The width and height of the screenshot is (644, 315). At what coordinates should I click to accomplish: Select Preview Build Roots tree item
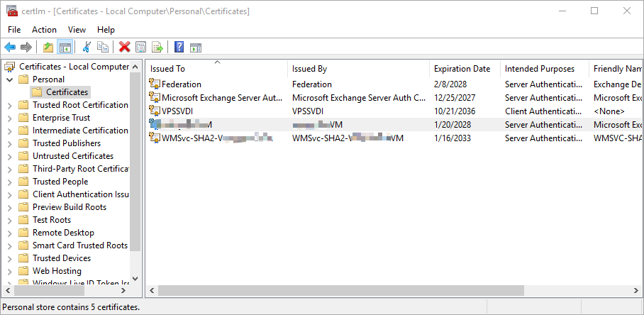(x=70, y=207)
